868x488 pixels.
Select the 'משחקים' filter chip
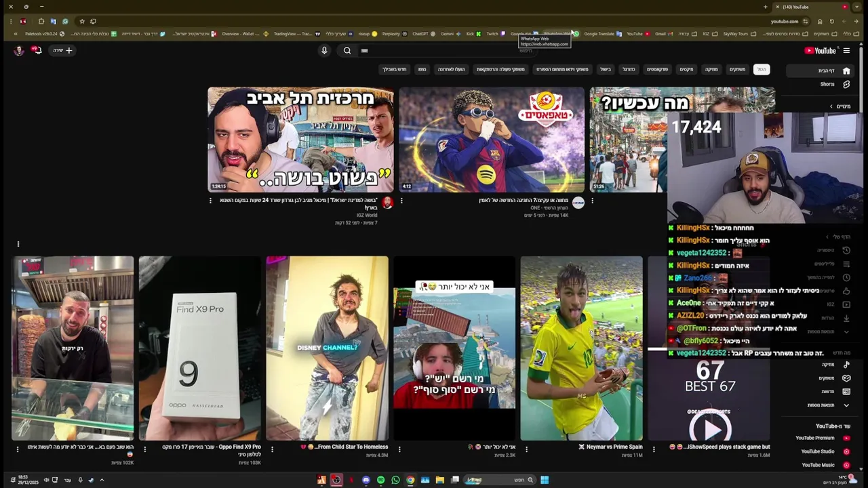[737, 69]
